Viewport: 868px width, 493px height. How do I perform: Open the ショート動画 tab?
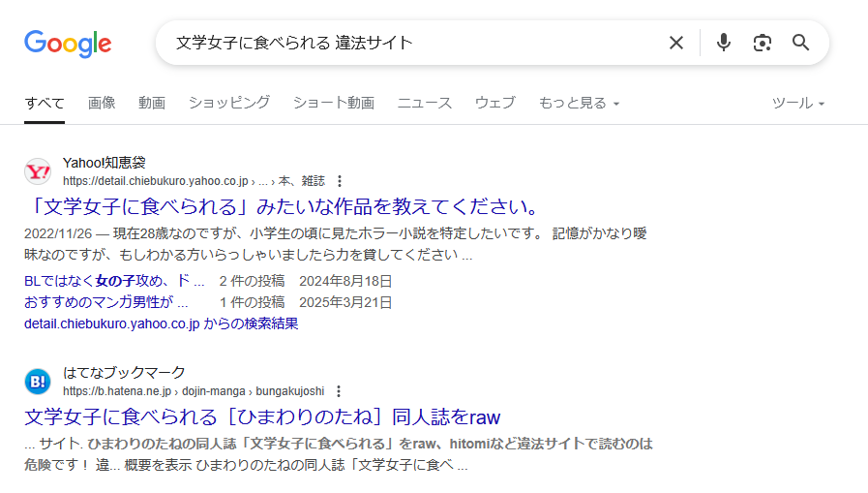[334, 103]
